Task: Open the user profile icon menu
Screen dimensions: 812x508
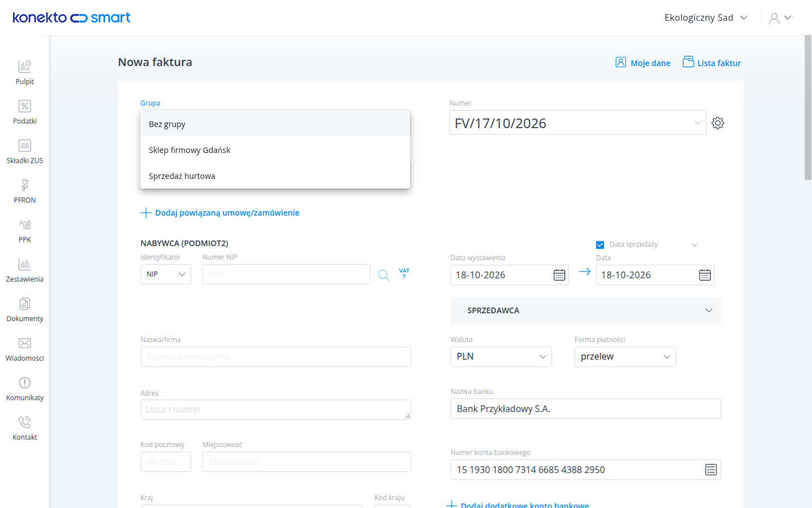Action: [x=780, y=18]
